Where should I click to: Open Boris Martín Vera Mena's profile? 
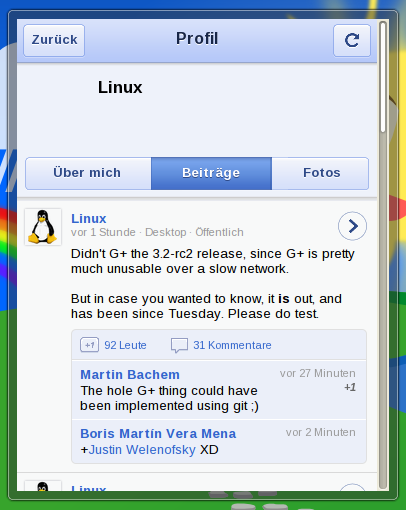158,434
